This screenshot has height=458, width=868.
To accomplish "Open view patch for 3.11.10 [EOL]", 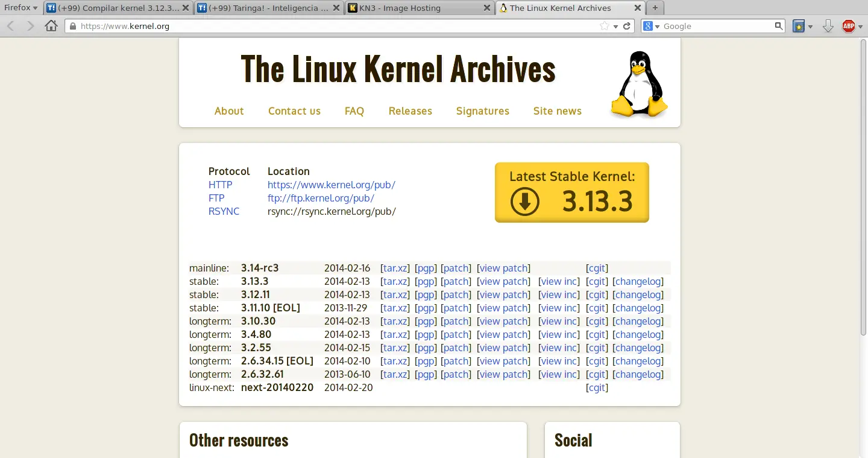I will coord(503,308).
